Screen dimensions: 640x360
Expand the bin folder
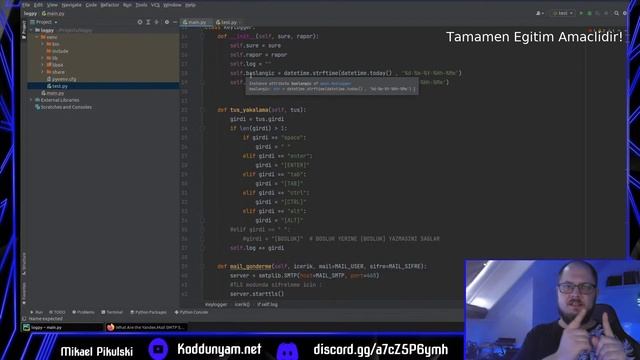(x=42, y=44)
